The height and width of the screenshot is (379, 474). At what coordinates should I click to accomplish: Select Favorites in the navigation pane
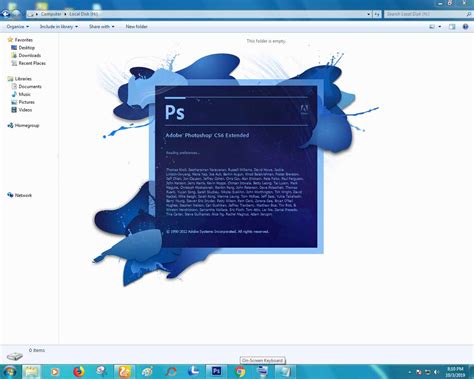coord(24,40)
